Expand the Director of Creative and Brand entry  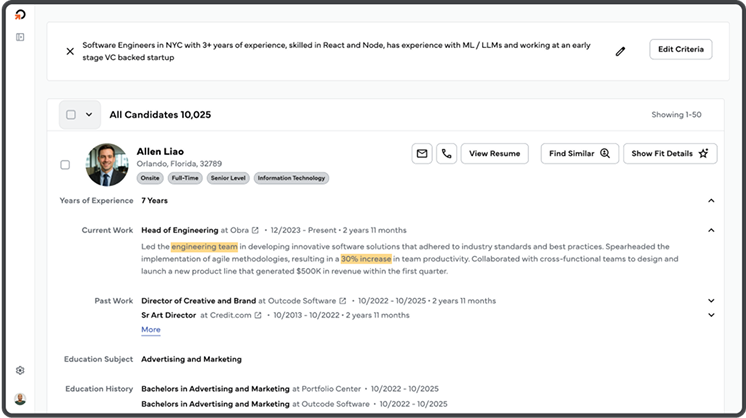pyautogui.click(x=711, y=300)
